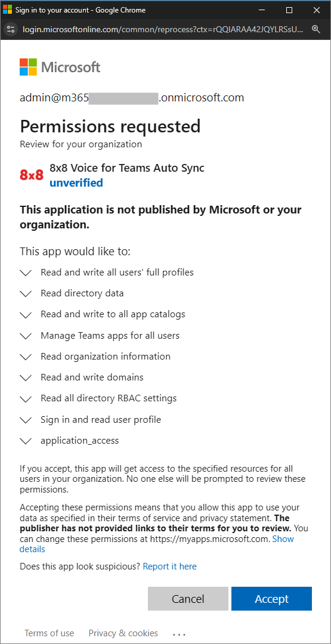Image resolution: width=331 pixels, height=644 pixels.
Task: Open the Terms of use footer link
Action: [x=50, y=633]
